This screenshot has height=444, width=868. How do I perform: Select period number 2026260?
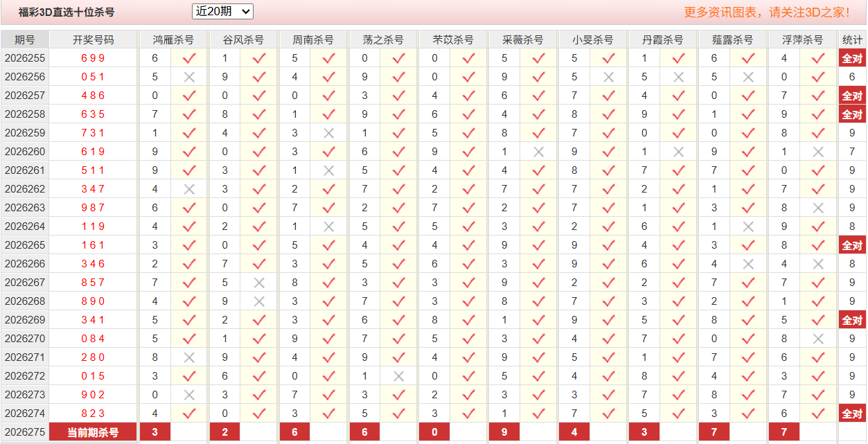(x=25, y=152)
